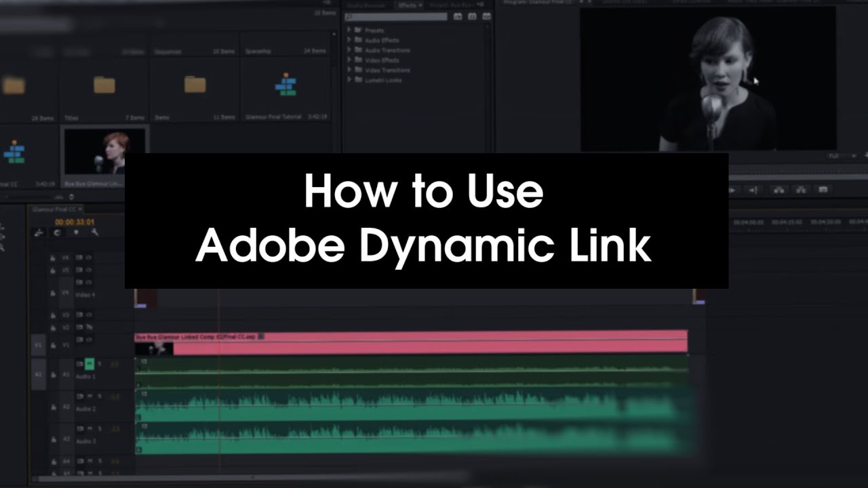Select the Final CC sequence icon in Project panel
Image resolution: width=868 pixels, height=488 pixels.
[x=14, y=152]
